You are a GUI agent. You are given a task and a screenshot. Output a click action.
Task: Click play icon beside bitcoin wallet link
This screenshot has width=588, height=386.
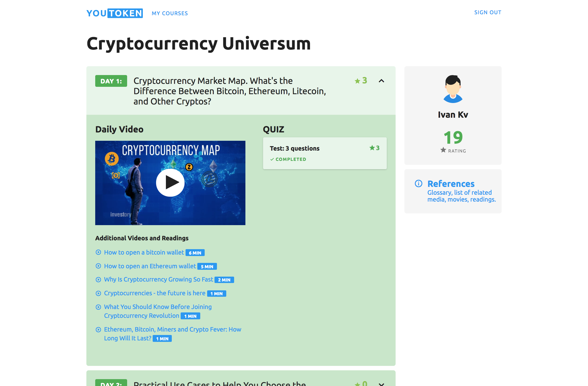click(x=98, y=252)
